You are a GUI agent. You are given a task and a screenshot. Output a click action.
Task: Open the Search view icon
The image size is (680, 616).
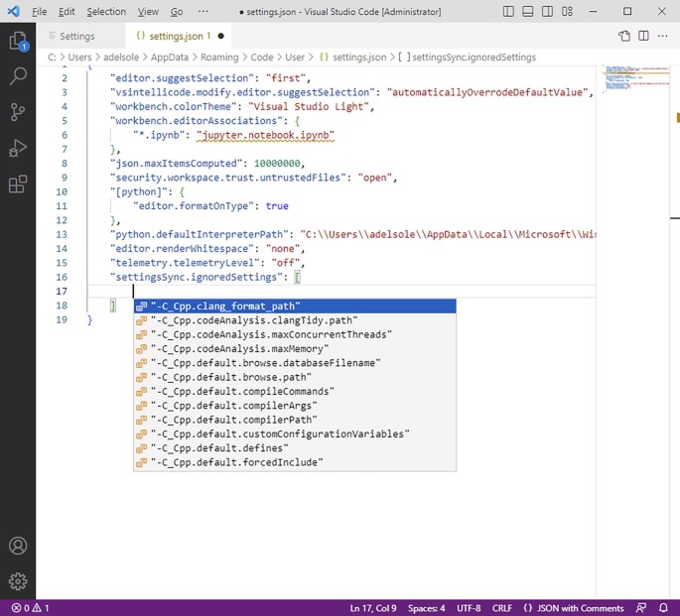click(18, 76)
